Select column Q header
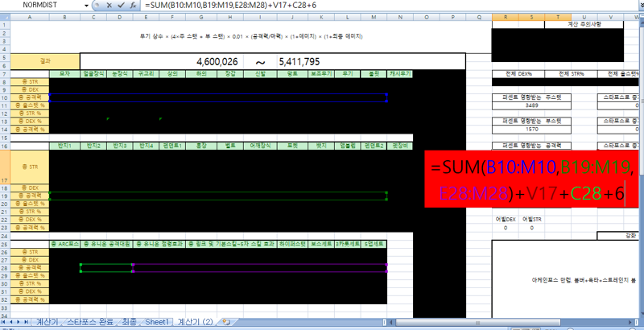The image size is (644, 330). [x=479, y=17]
